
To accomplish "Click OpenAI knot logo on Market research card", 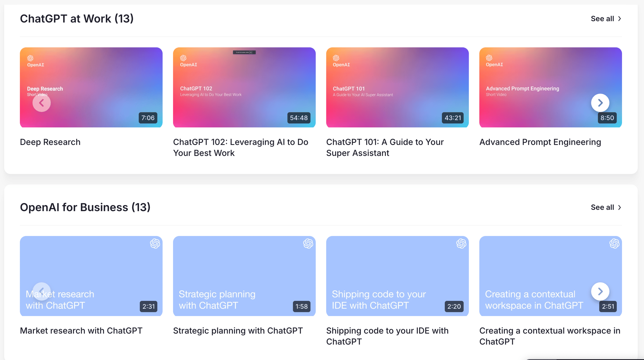I will point(155,244).
